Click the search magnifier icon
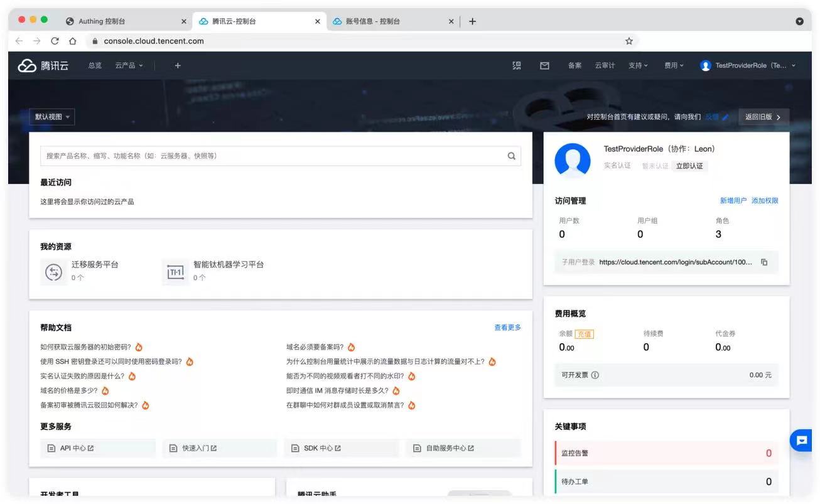820x504 pixels. (x=512, y=156)
